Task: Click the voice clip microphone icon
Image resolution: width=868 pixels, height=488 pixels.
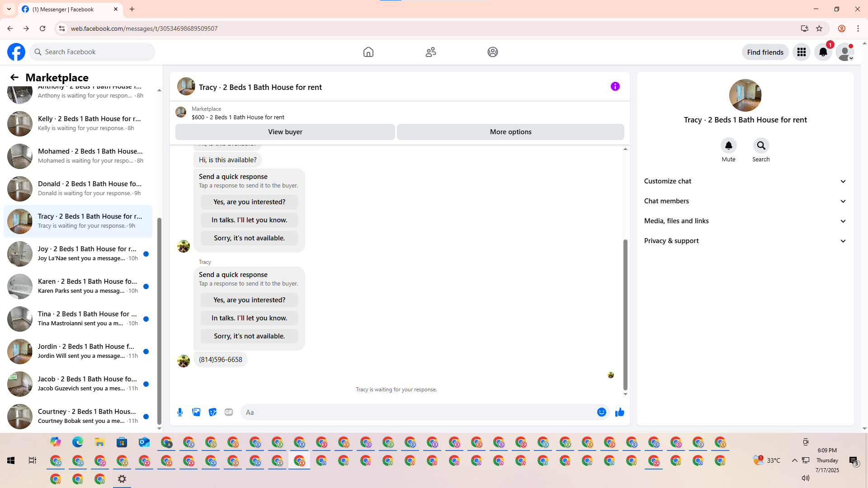Action: click(x=180, y=412)
